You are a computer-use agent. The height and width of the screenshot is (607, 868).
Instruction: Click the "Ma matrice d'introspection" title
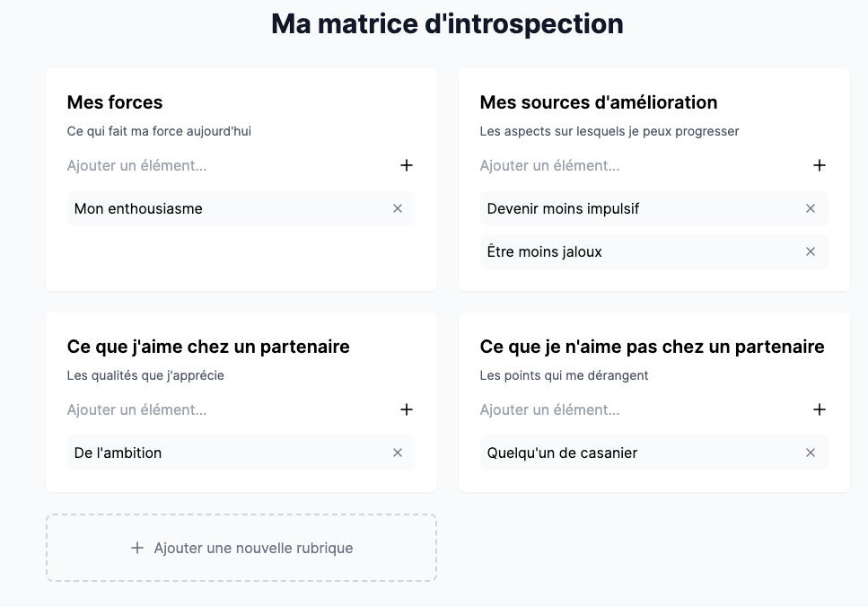(447, 23)
